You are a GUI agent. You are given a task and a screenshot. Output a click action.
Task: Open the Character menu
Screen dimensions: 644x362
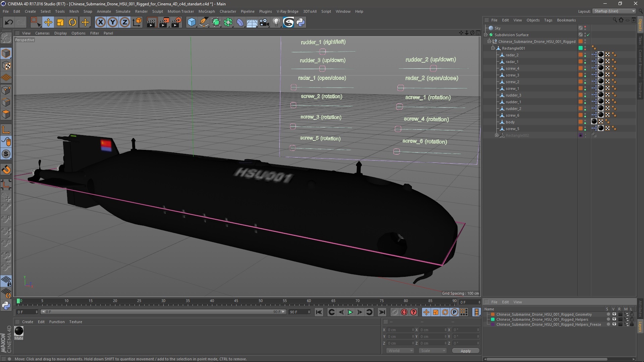(228, 11)
